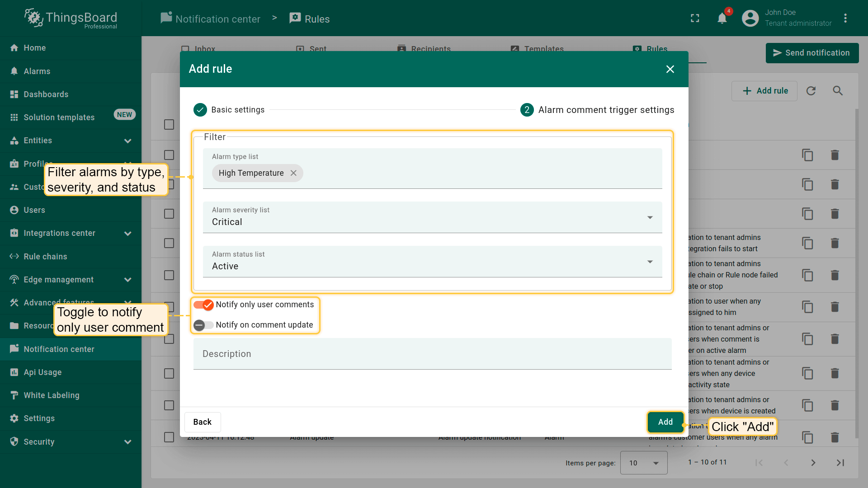Open Rule chains in sidebar
Image resolution: width=868 pixels, height=488 pixels.
[45, 257]
